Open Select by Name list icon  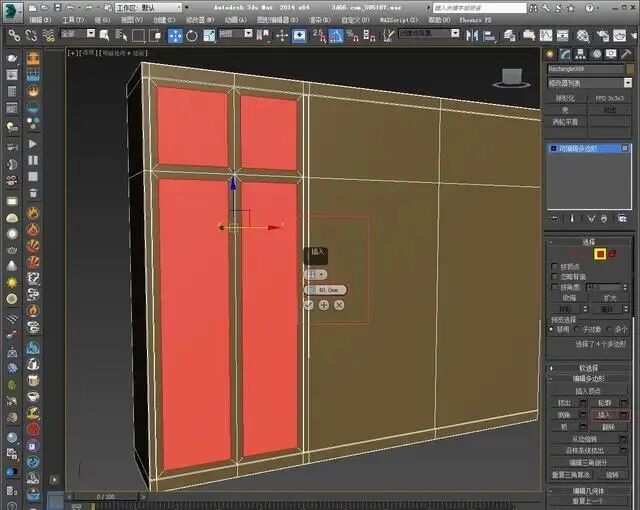(x=121, y=36)
